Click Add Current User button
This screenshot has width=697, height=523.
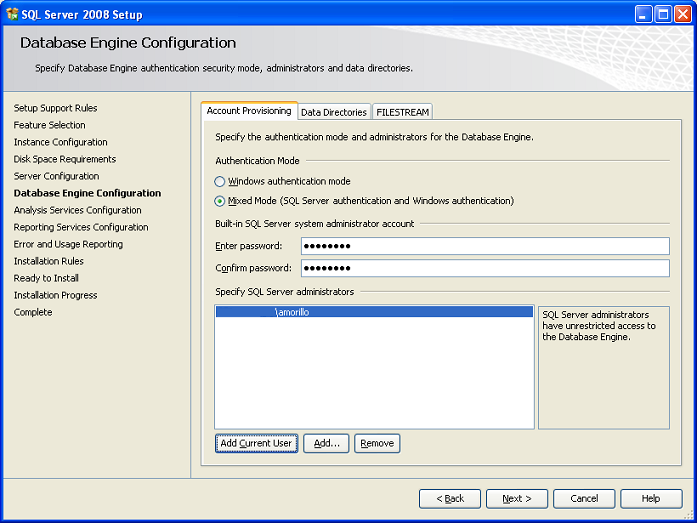pos(256,443)
